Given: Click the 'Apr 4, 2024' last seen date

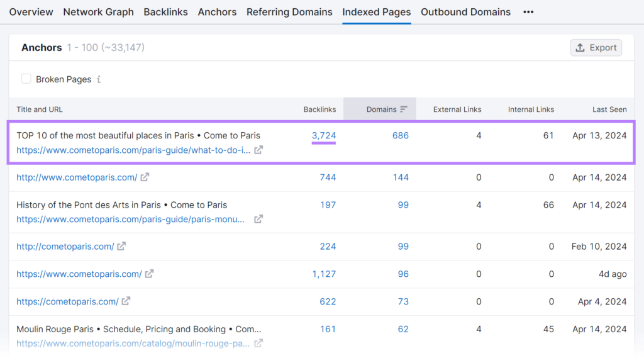Looking at the screenshot, I should pos(602,301).
